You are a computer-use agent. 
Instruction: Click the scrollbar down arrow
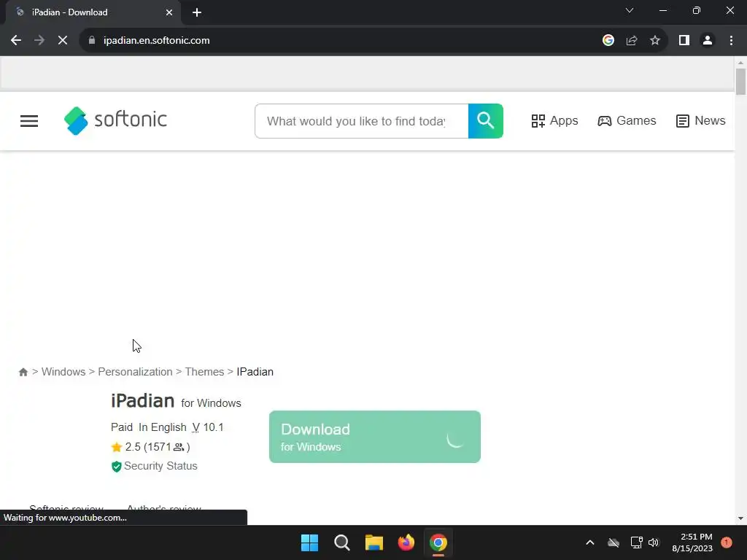740,518
